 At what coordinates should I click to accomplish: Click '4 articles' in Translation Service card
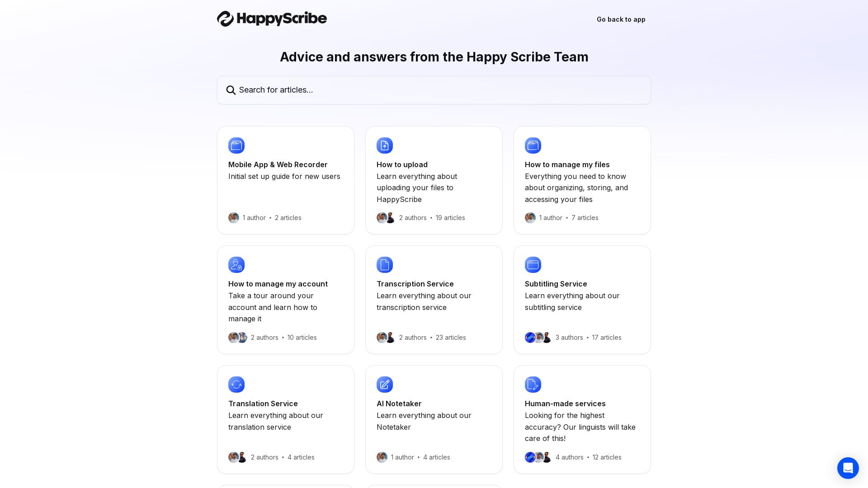click(x=301, y=457)
